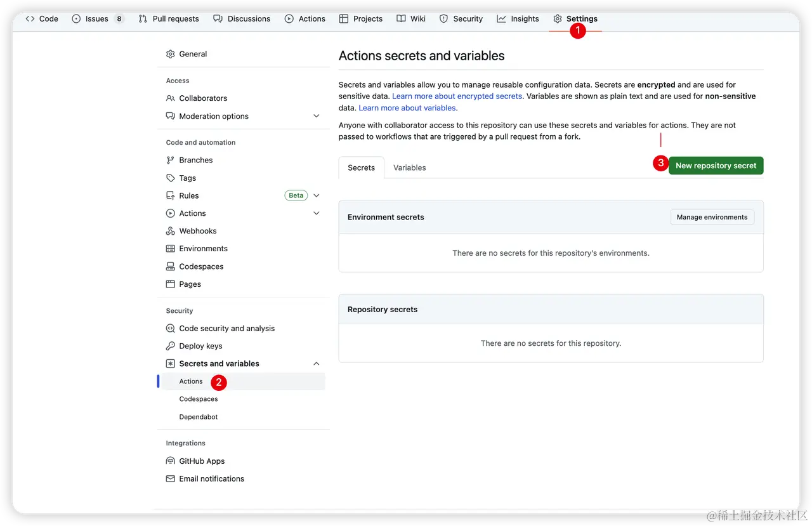Open Learn more about encrypted secrets link
The image size is (812, 526).
[x=457, y=96]
